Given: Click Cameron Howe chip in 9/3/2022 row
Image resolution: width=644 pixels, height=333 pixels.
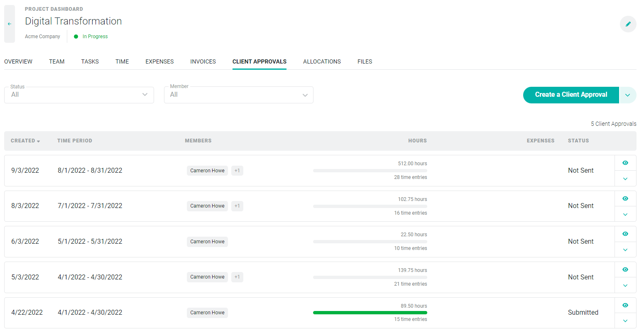Looking at the screenshot, I should [207, 171].
